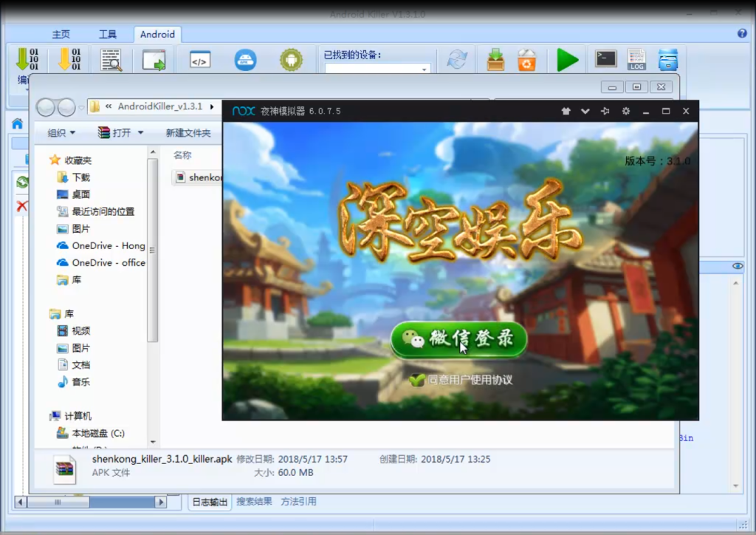Open the 图片 entry under 收藏夹
Screen dimensions: 756x535
point(73,228)
